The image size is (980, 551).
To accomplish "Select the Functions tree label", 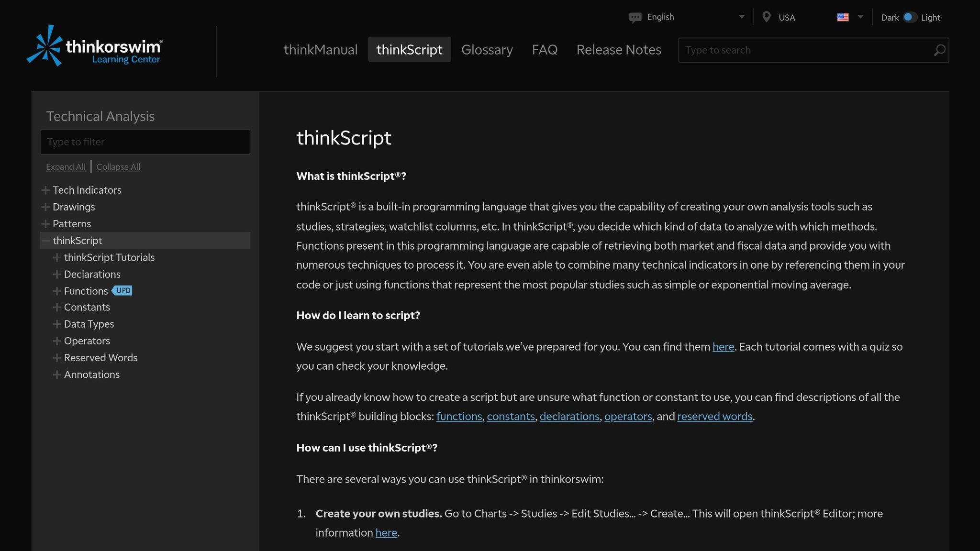I will pos(86,291).
